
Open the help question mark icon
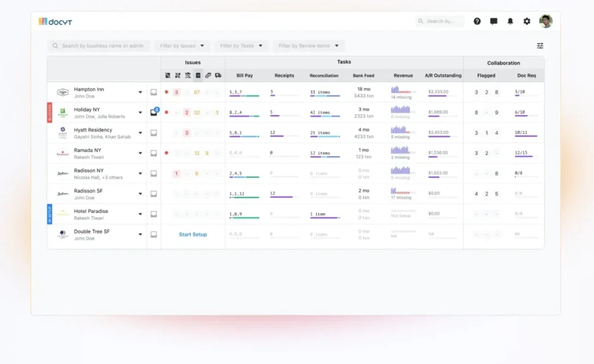click(x=477, y=21)
